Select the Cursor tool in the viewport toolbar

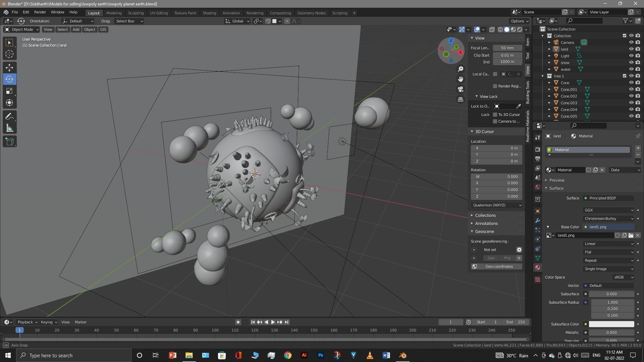[x=9, y=54]
